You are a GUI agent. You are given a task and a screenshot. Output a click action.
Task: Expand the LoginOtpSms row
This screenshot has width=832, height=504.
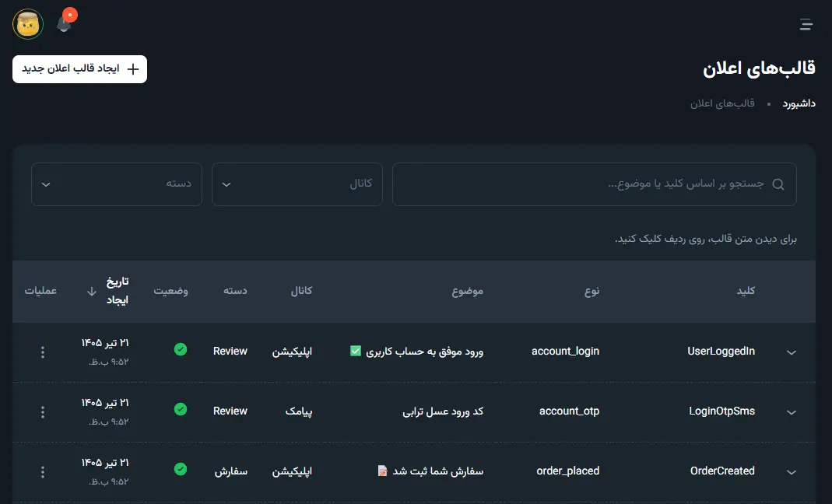(792, 412)
